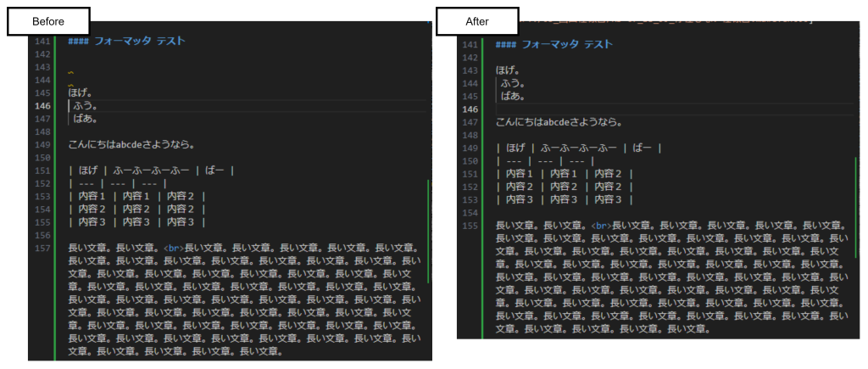Select line number 146 in After editor
The width and height of the screenshot is (868, 369).
point(470,109)
